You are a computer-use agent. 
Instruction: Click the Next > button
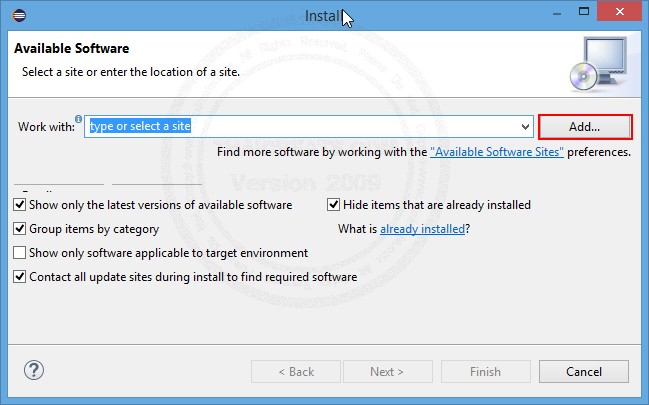387,371
